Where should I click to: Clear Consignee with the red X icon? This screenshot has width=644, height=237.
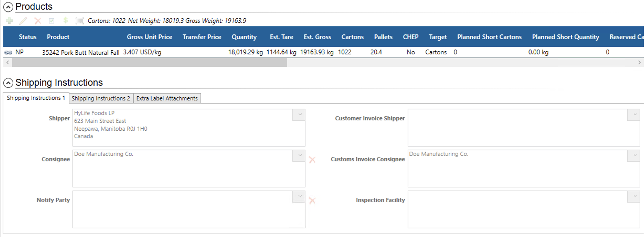pos(312,160)
